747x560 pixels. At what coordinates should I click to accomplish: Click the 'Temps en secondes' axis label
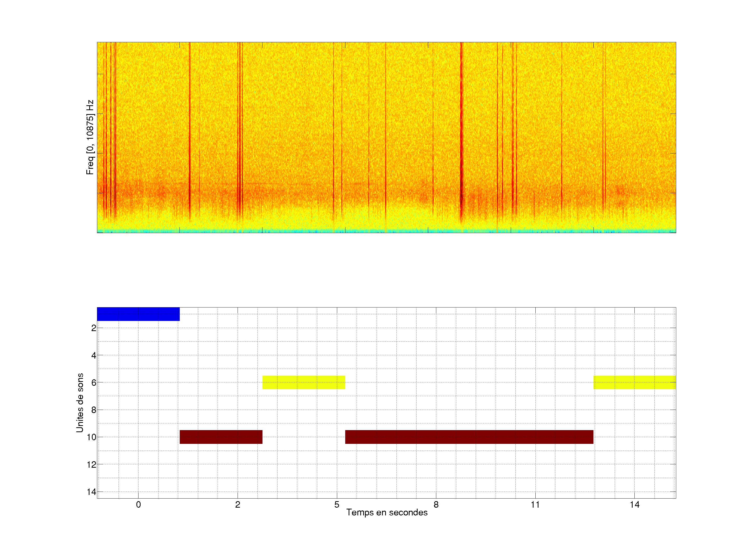click(387, 512)
